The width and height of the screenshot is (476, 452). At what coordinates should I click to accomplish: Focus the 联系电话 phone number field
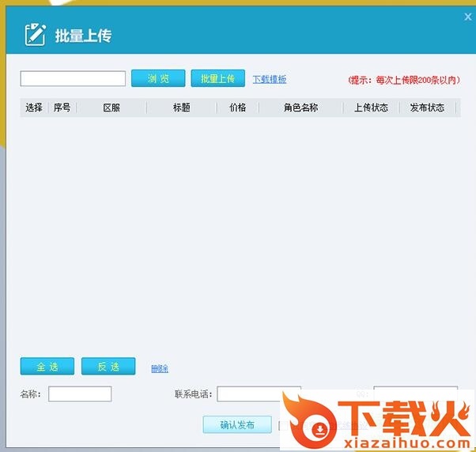259,394
